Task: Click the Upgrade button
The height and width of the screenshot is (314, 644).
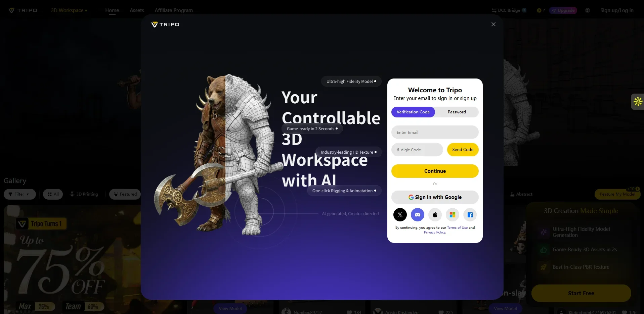Action: (x=563, y=10)
